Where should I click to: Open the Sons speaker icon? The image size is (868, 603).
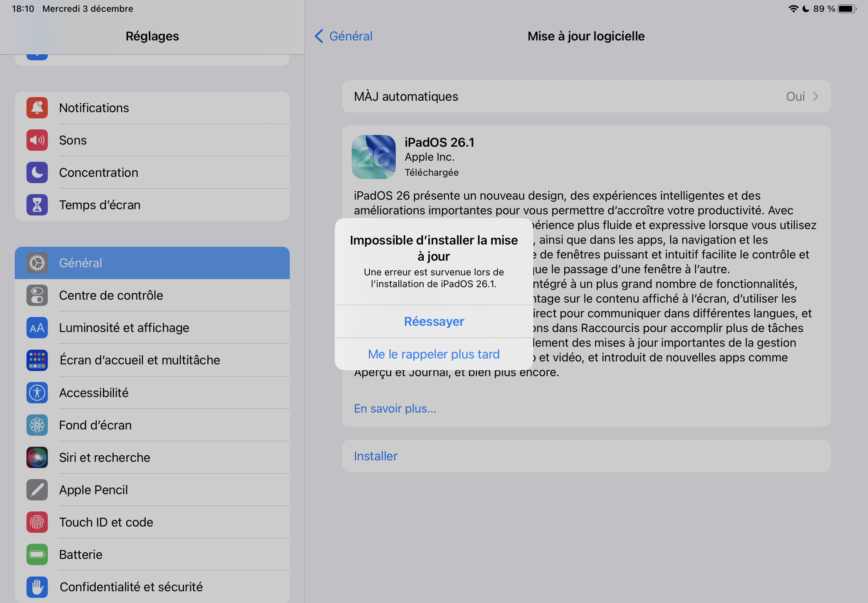37,140
